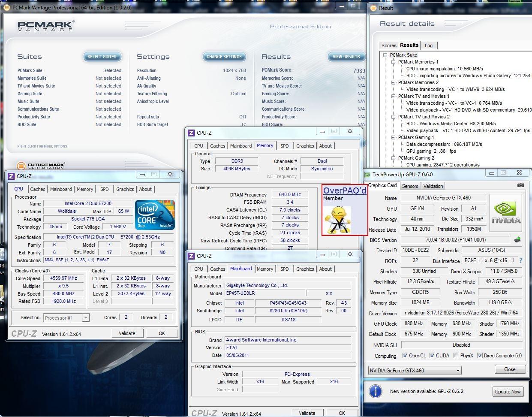Click the HDD Suite row

click(x=69, y=124)
